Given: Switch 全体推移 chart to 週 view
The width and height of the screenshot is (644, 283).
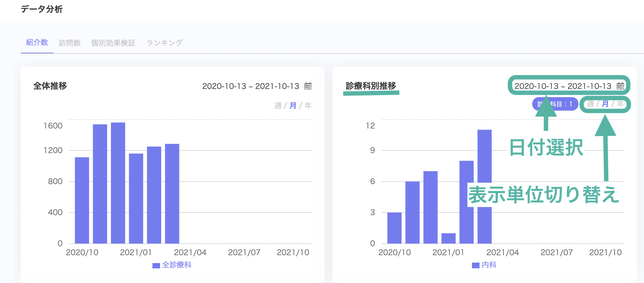Looking at the screenshot, I should coord(278,105).
